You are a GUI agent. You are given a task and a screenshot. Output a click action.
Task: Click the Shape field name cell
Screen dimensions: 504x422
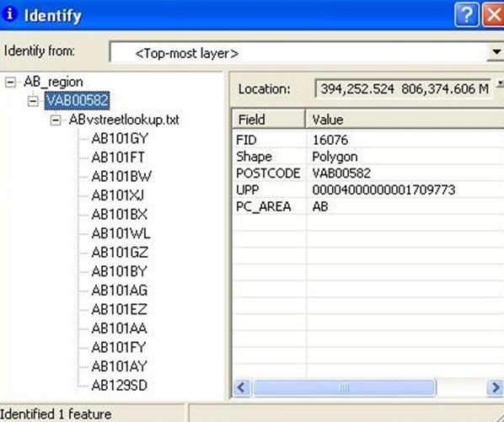(x=254, y=157)
